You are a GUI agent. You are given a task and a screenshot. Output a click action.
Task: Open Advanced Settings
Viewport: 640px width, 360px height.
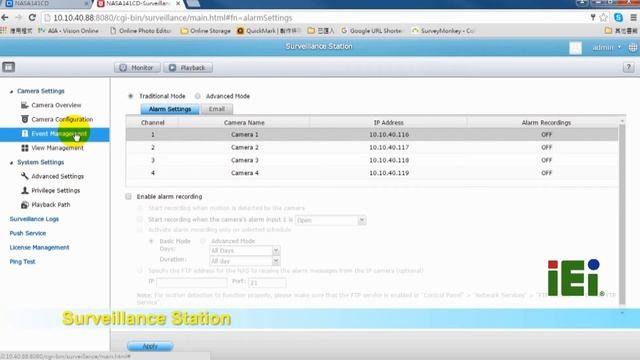tap(58, 176)
